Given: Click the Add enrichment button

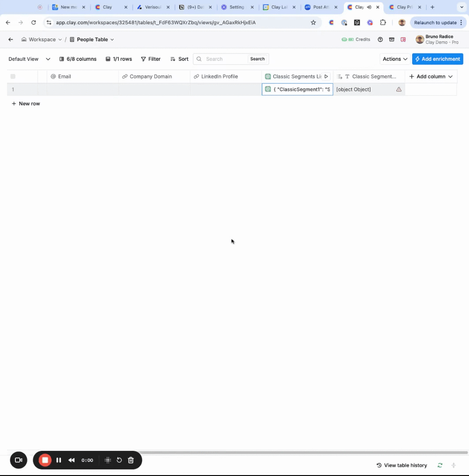Looking at the screenshot, I should click(x=437, y=59).
